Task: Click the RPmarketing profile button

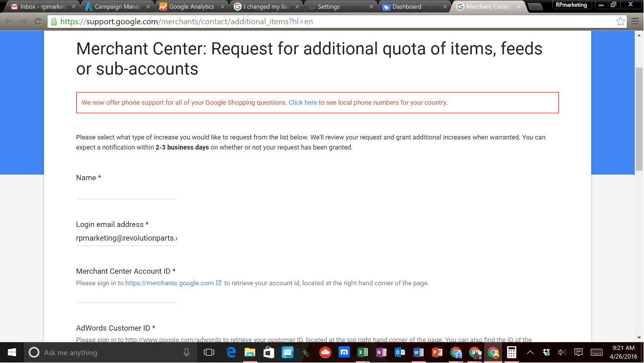Action: [571, 5]
